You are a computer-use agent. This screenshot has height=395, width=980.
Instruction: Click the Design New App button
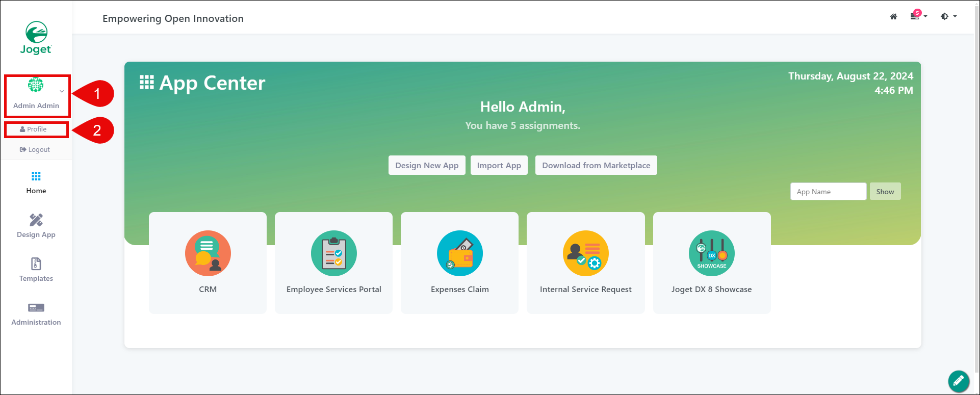click(427, 165)
